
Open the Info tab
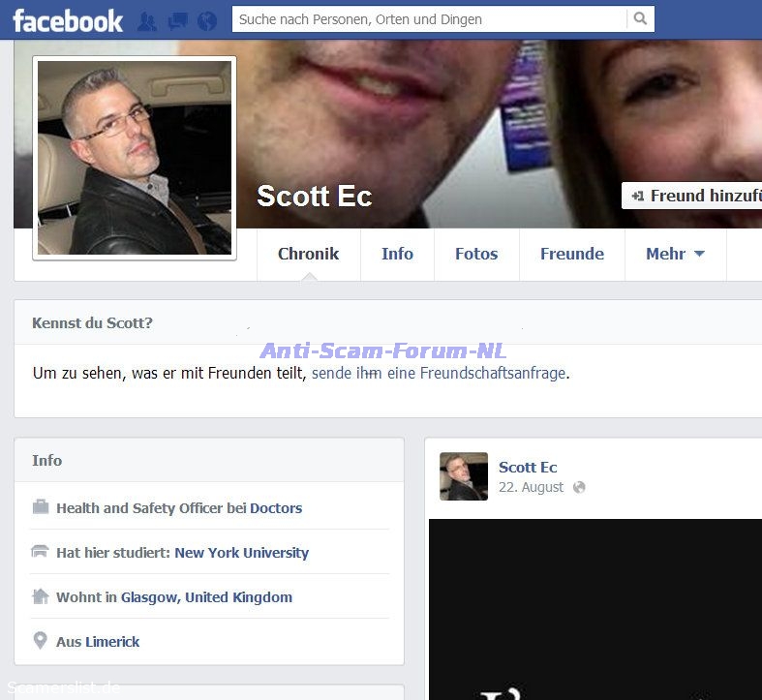(397, 254)
